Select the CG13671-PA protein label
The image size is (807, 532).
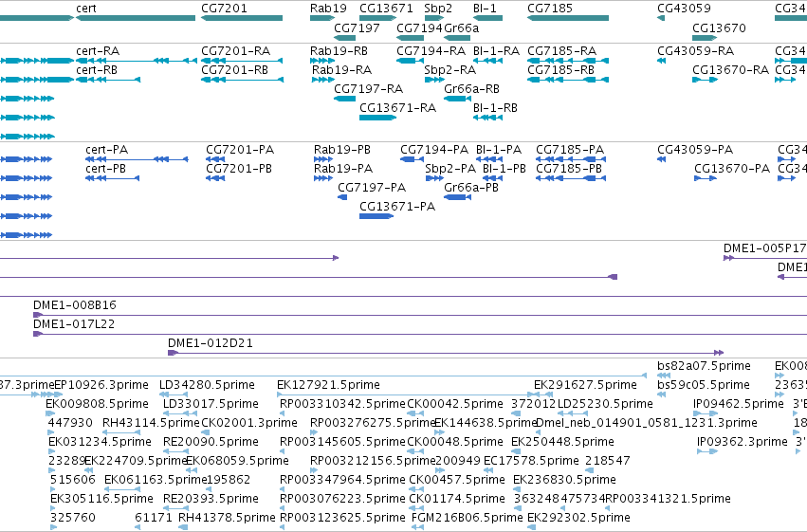[x=397, y=207]
